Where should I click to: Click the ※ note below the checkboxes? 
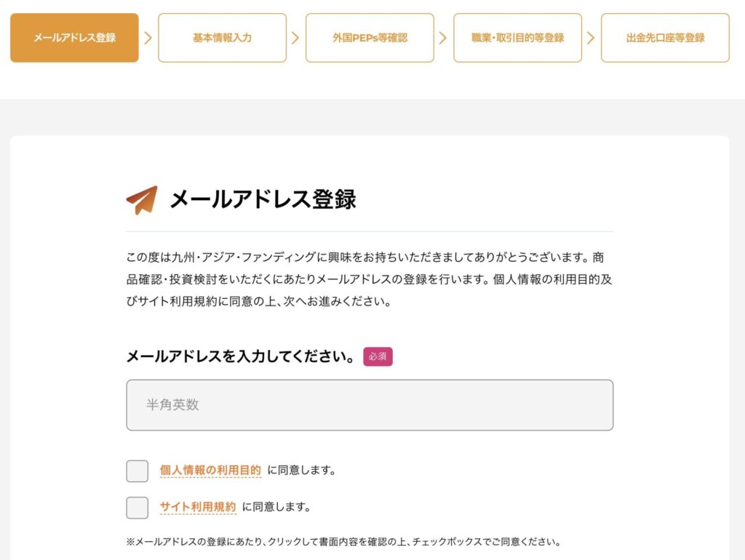(x=343, y=542)
